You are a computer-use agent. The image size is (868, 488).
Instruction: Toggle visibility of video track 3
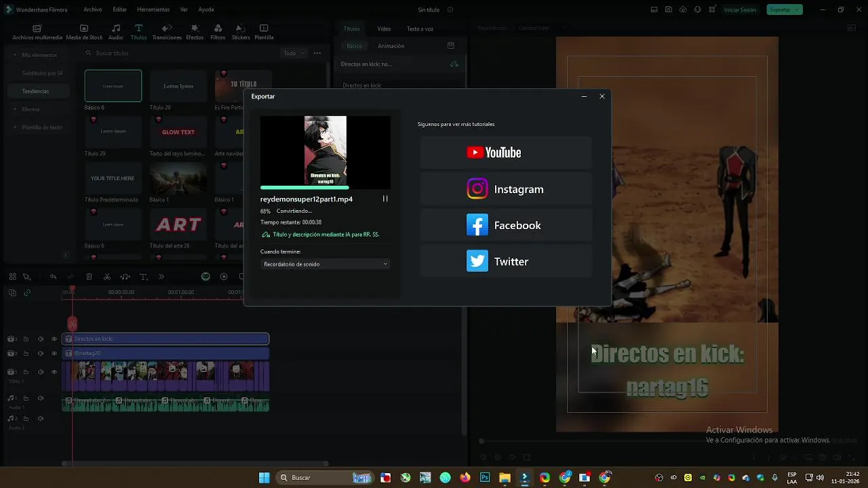[x=54, y=339]
